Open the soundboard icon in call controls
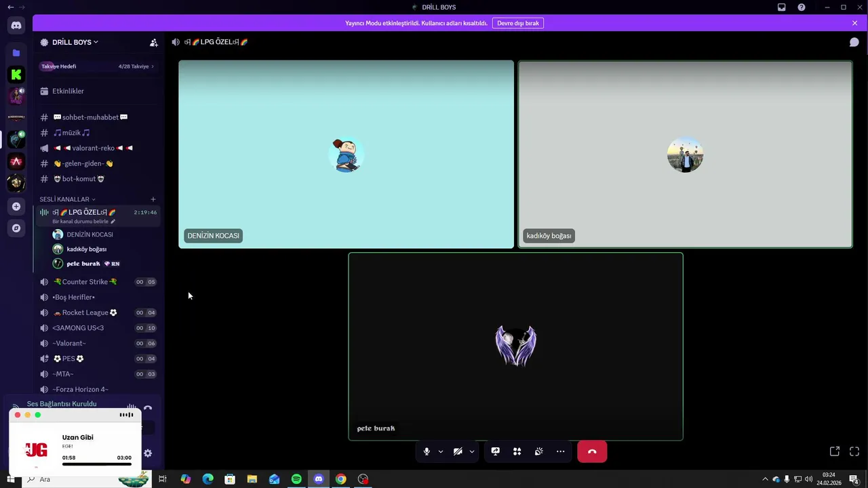The height and width of the screenshot is (488, 868). pos(539,451)
